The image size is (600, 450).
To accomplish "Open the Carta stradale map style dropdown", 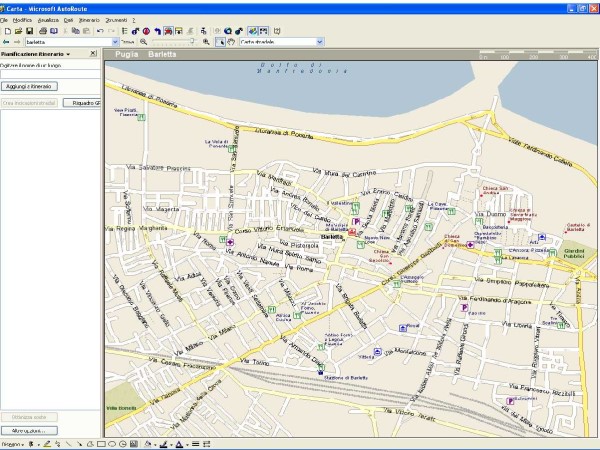I will coord(319,42).
